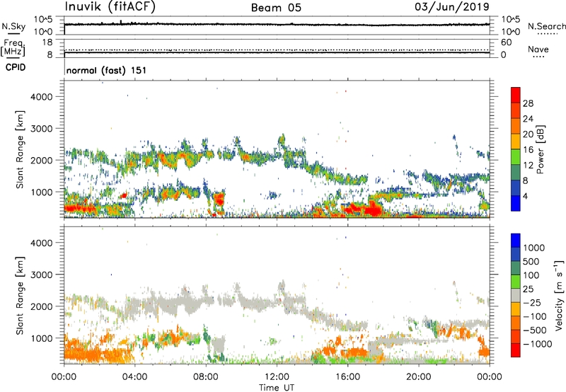
Task: Click the "-500" velocity colorbar label
Action: pos(535,330)
